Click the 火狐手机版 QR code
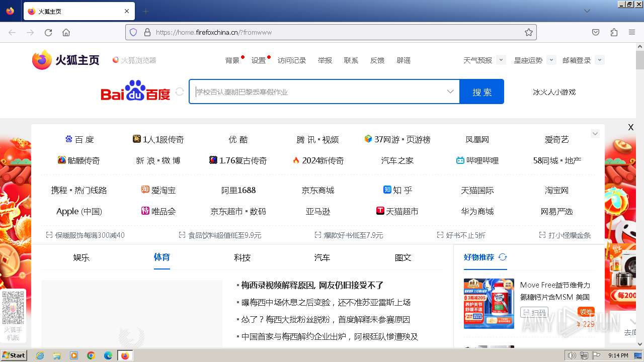 (13, 308)
